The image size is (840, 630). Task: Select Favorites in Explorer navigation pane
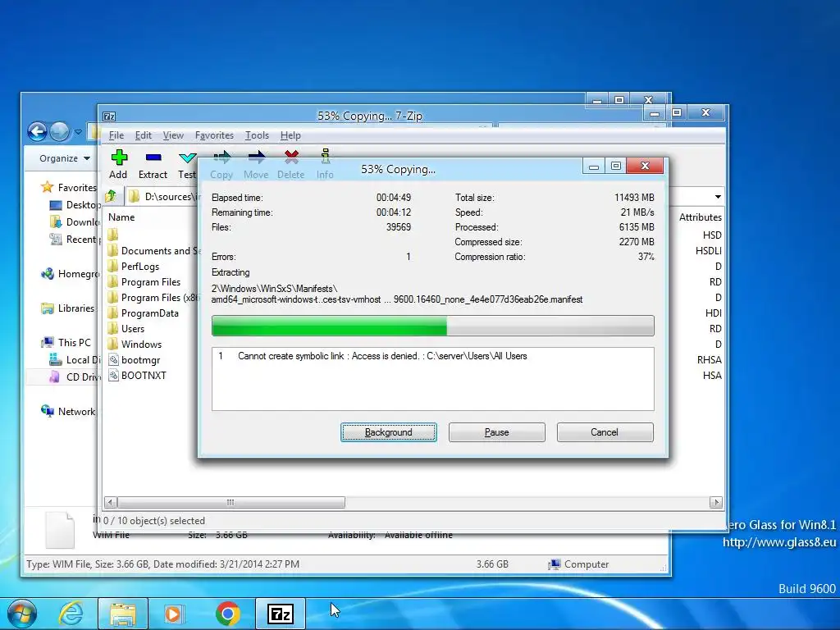click(70, 188)
